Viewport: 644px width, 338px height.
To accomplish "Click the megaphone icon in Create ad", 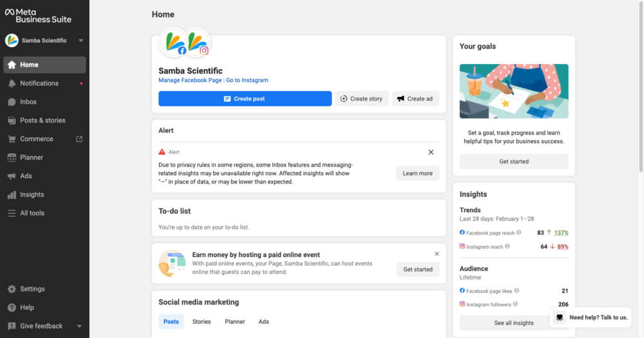I will coord(401,99).
